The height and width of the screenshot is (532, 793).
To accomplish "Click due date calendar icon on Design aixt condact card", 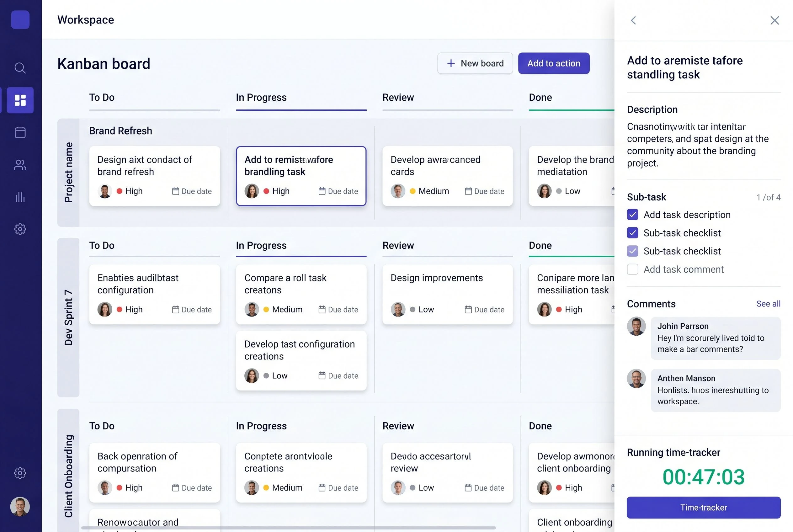I will [x=175, y=191].
